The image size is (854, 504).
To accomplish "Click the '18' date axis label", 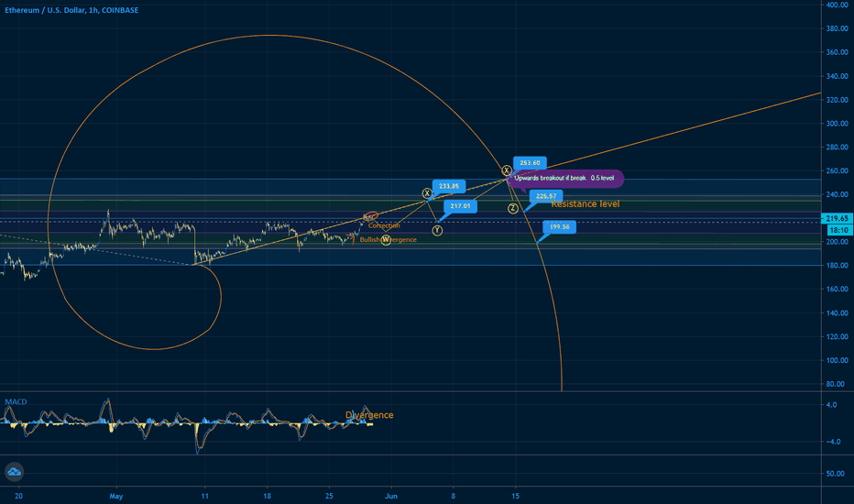I will click(267, 496).
